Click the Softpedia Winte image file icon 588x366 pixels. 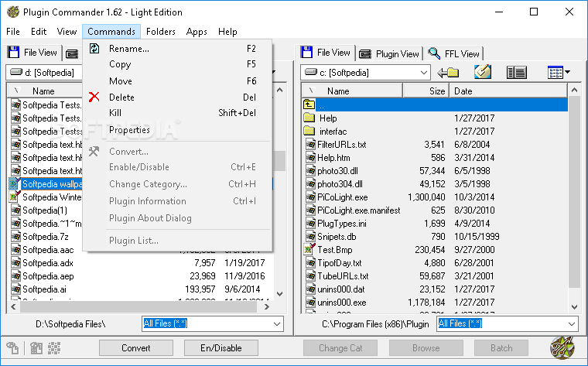(x=15, y=197)
